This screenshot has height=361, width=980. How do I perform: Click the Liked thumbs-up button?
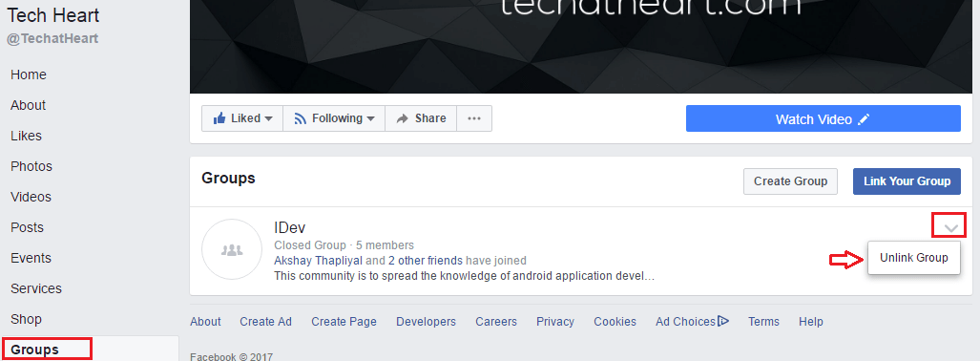coord(242,118)
